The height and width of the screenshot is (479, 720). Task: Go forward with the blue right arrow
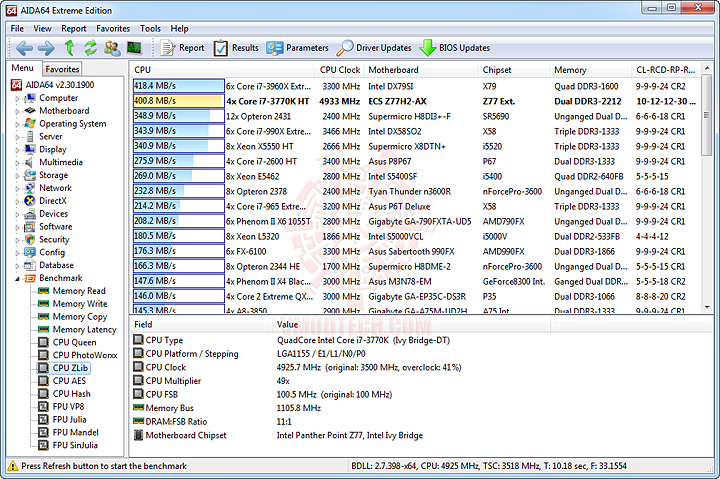46,48
